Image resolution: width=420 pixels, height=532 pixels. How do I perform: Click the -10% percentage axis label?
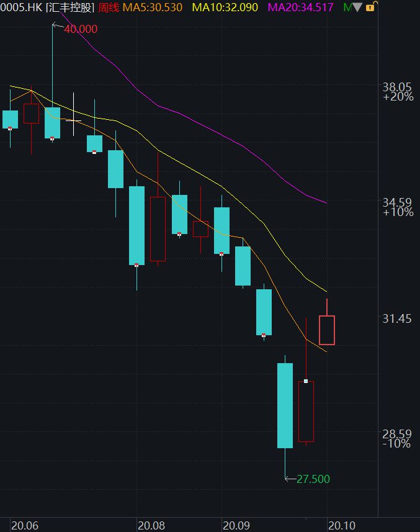point(396,443)
